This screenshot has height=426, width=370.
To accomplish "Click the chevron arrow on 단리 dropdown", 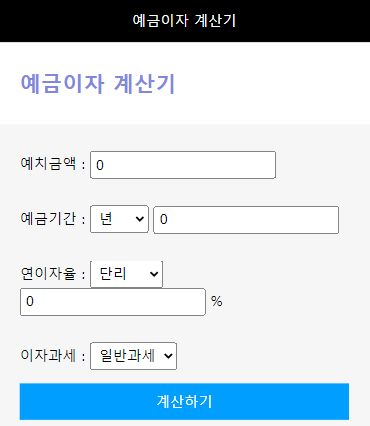I will (x=154, y=274).
